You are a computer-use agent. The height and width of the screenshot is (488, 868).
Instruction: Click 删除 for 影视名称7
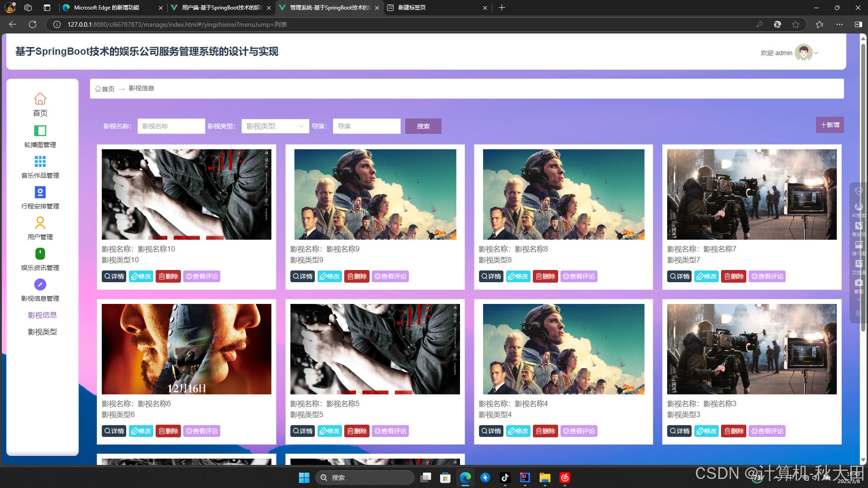(734, 276)
